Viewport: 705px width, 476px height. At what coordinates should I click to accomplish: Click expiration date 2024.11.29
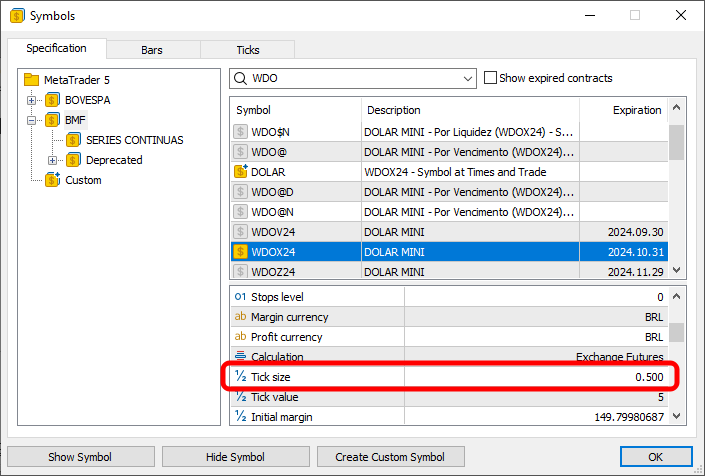tap(635, 271)
